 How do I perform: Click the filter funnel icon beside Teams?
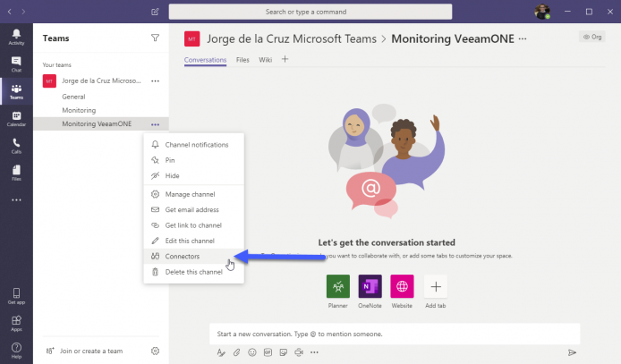pos(156,38)
